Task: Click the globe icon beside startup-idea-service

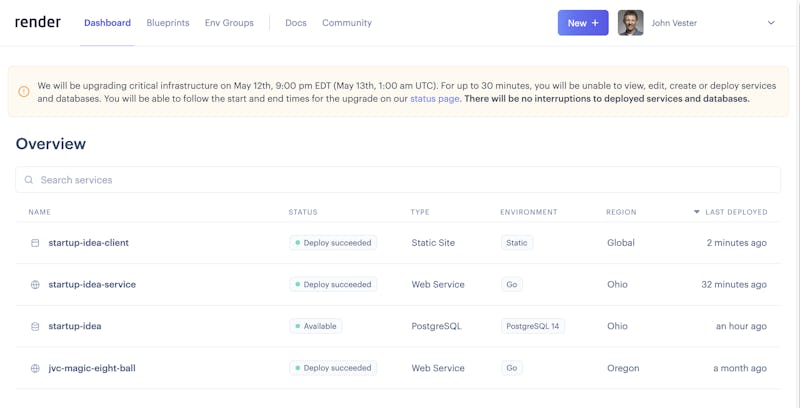Action: [x=35, y=285]
